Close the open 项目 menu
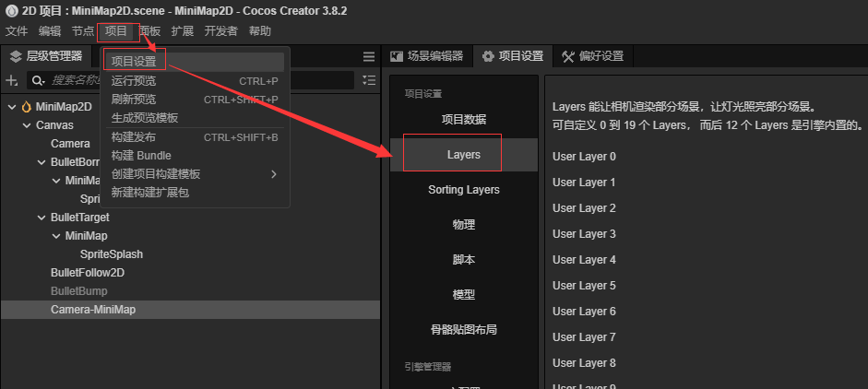Screen dimensions: 868x389 tap(116, 31)
